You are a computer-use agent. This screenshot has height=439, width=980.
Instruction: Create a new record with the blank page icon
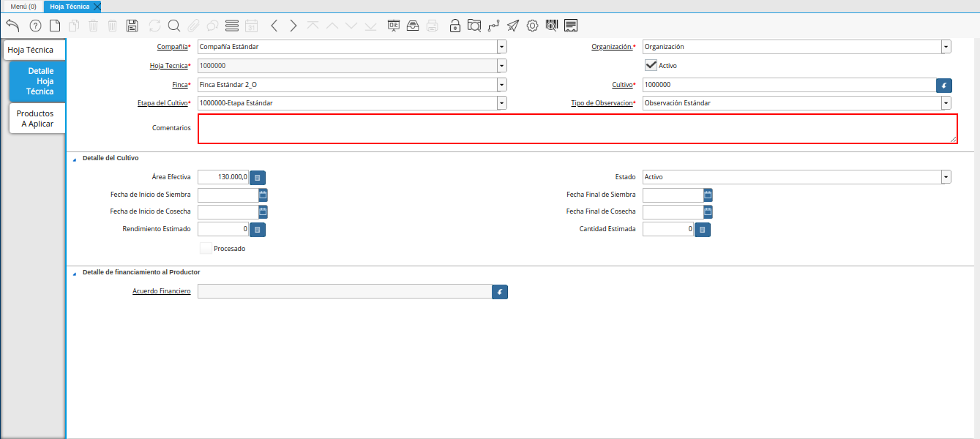(55, 26)
